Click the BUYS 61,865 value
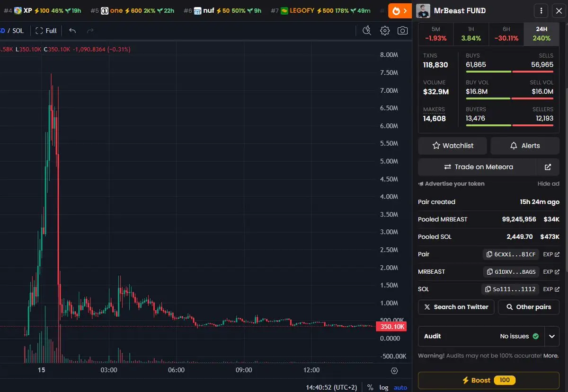Viewport: 568px width, 392px height. 476,65
